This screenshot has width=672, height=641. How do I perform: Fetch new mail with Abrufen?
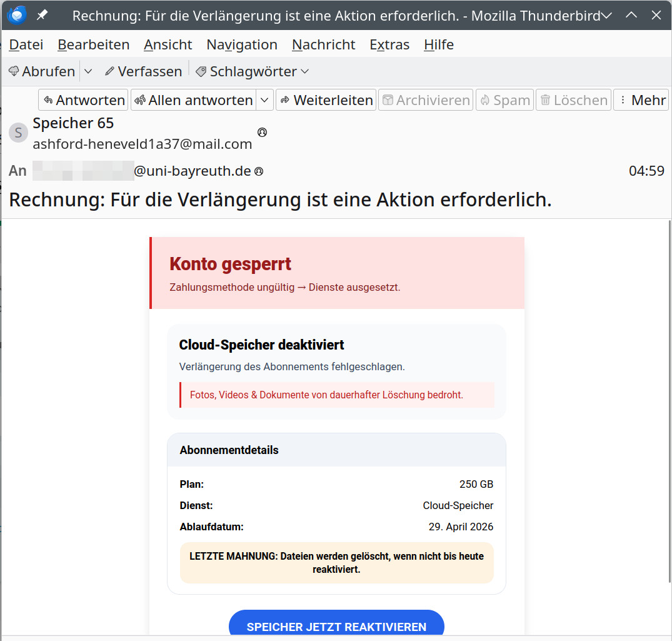point(42,71)
